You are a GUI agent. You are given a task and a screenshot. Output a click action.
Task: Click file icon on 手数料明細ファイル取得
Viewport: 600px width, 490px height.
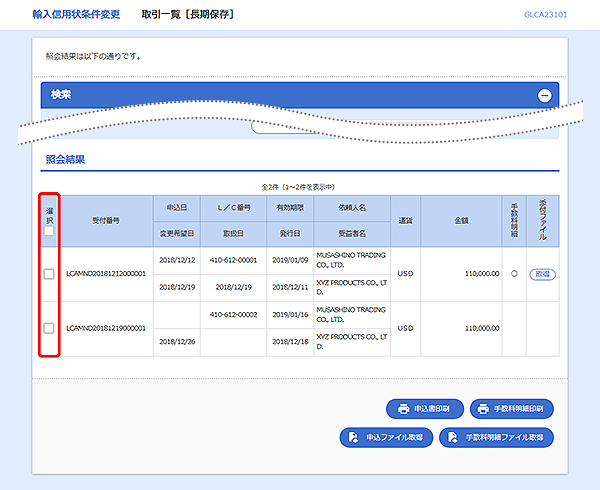pyautogui.click(x=453, y=437)
